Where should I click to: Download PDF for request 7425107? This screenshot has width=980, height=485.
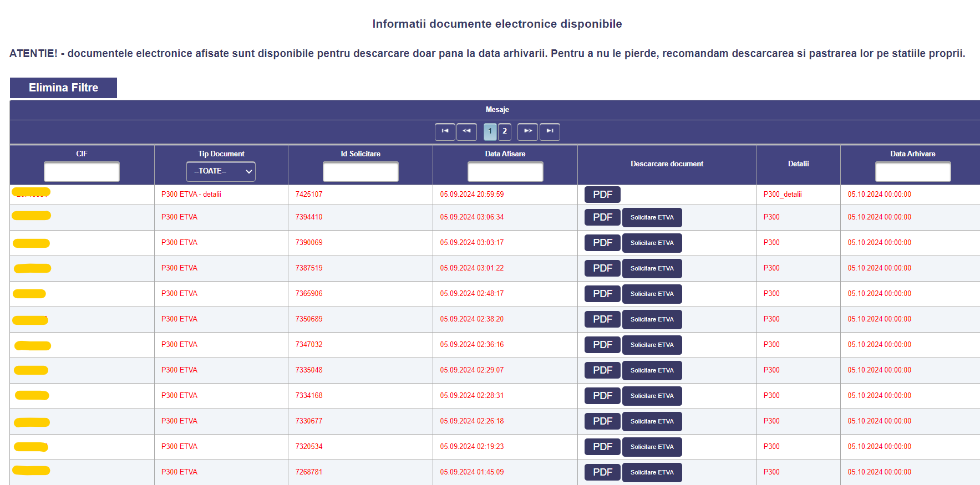(602, 195)
